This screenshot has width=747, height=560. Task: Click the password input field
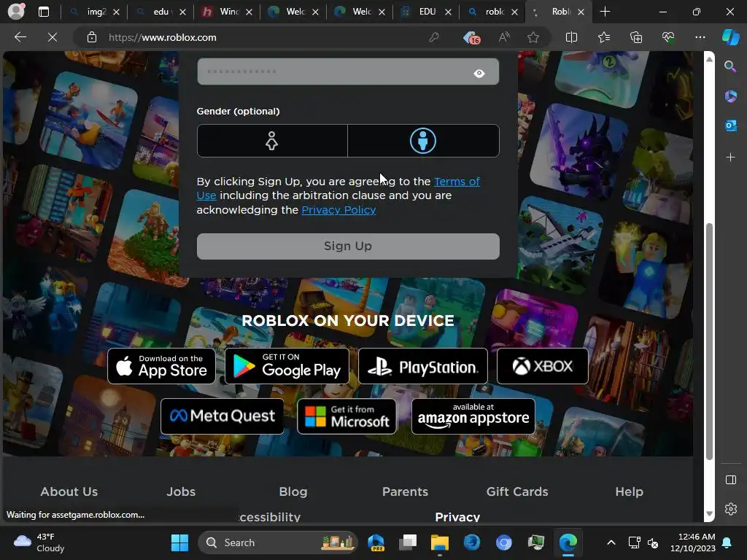point(348,72)
